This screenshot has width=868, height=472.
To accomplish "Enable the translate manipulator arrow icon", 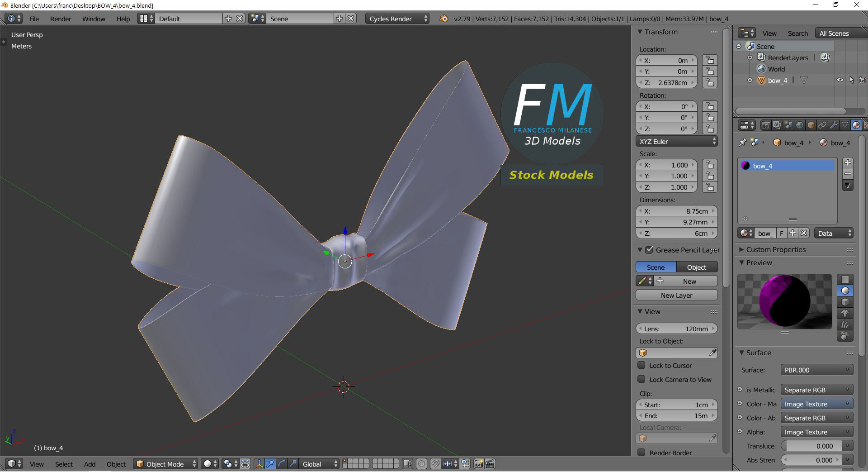I will pos(270,464).
